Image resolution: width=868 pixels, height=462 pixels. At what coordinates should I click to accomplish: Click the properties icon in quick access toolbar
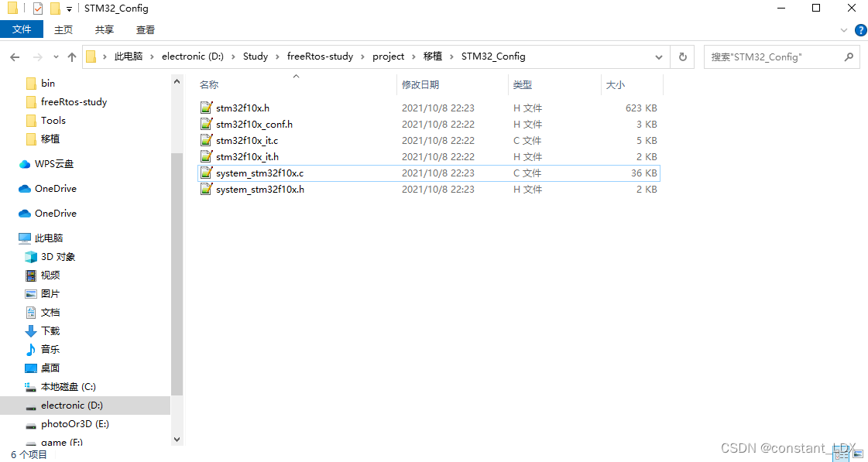[38, 9]
